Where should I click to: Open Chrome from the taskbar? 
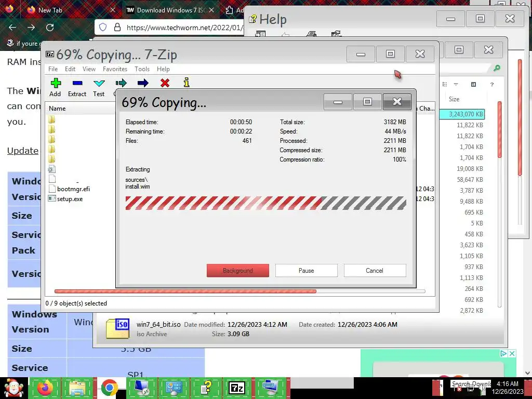coord(109,388)
